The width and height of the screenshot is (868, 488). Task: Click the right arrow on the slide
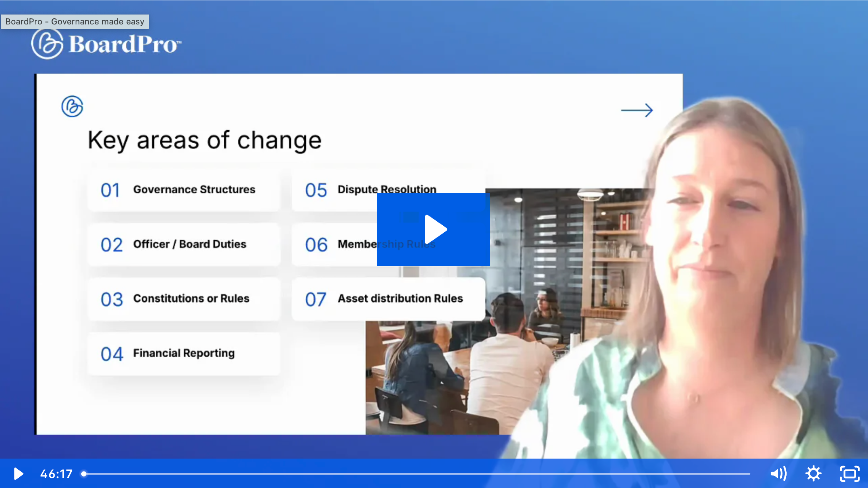(x=637, y=110)
